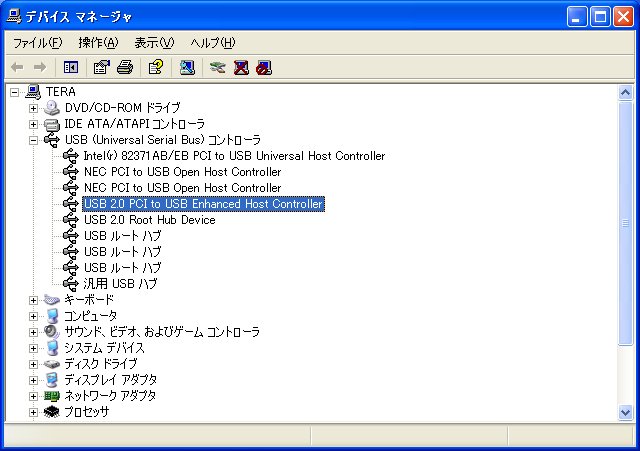
Task: Toggle the console tree pane icon
Action: (71, 67)
